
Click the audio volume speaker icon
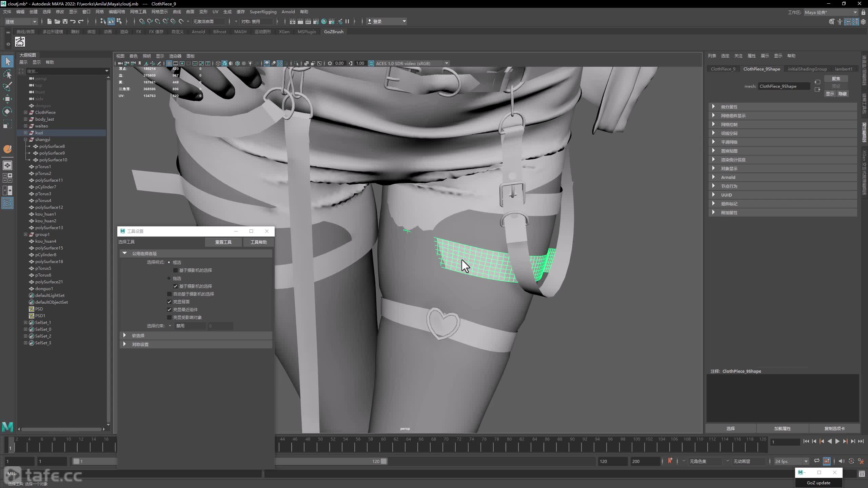point(842,461)
